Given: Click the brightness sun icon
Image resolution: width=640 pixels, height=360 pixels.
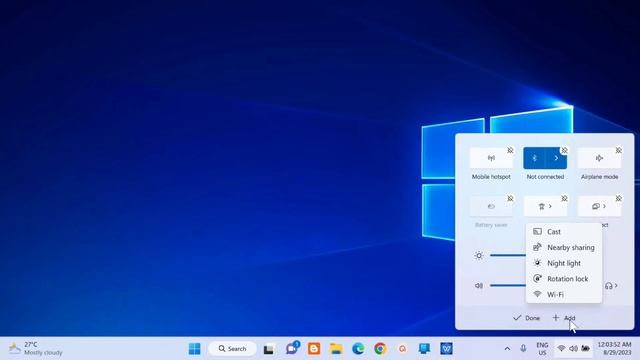Looking at the screenshot, I should coord(479,256).
